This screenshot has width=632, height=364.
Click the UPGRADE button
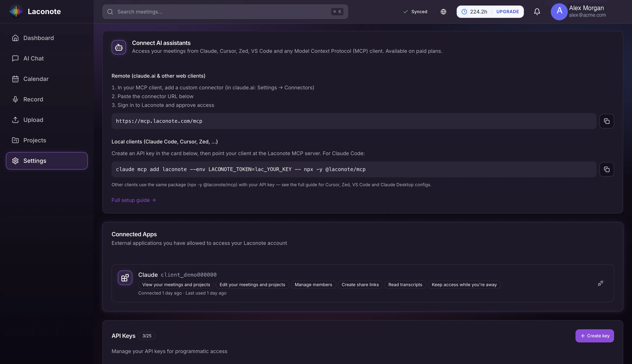[507, 12]
